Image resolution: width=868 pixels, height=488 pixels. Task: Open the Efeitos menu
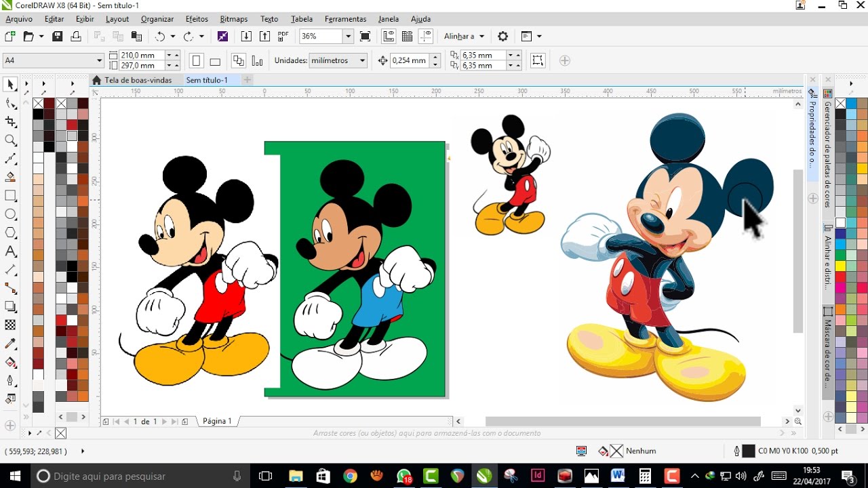(197, 19)
